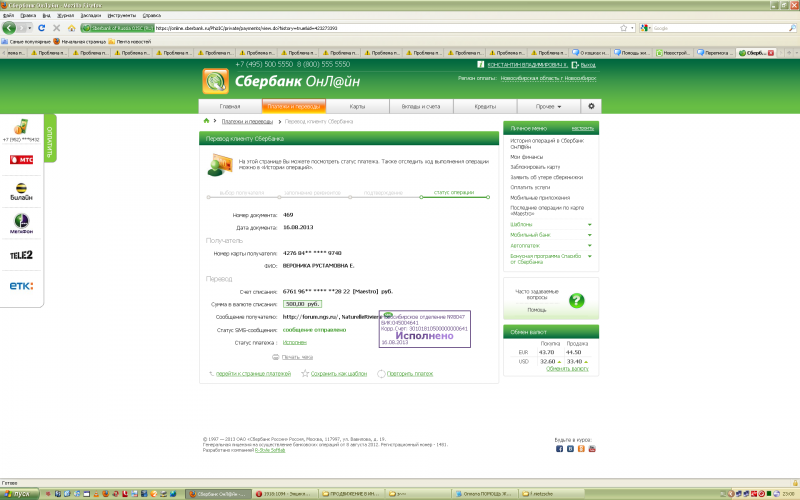Expand the Прочее dropdown menu
800x500 pixels.
[548, 106]
